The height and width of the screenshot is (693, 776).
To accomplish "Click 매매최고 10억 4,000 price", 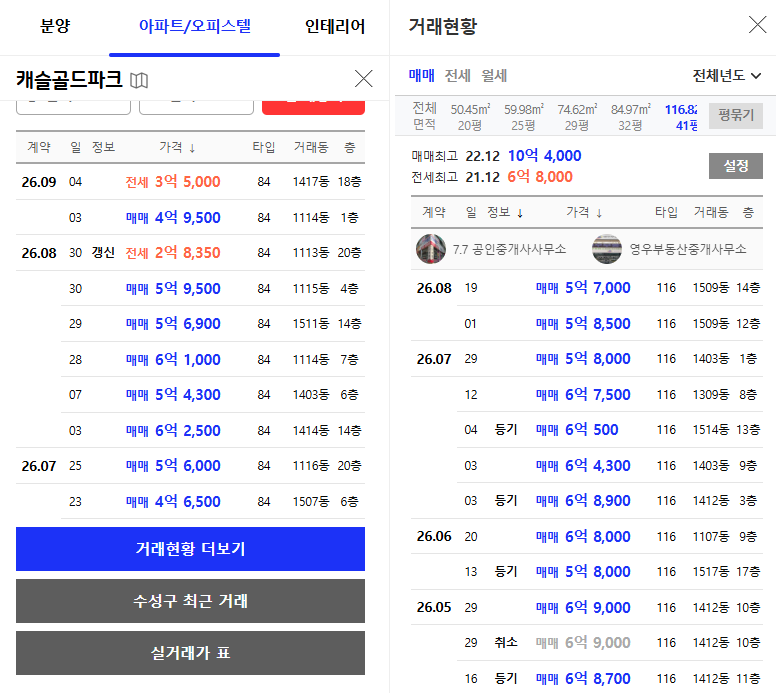I will coord(544,156).
